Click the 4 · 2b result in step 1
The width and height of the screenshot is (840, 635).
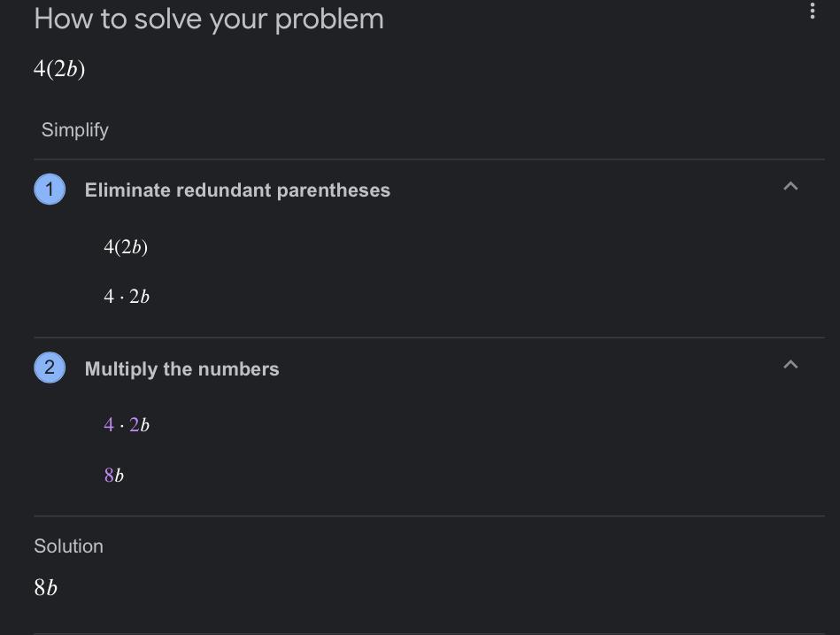tap(127, 297)
